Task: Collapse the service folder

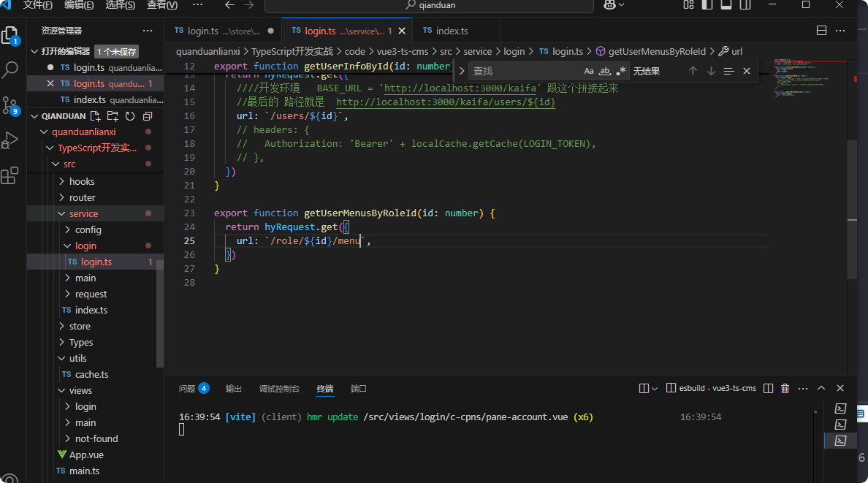Action: [x=83, y=213]
